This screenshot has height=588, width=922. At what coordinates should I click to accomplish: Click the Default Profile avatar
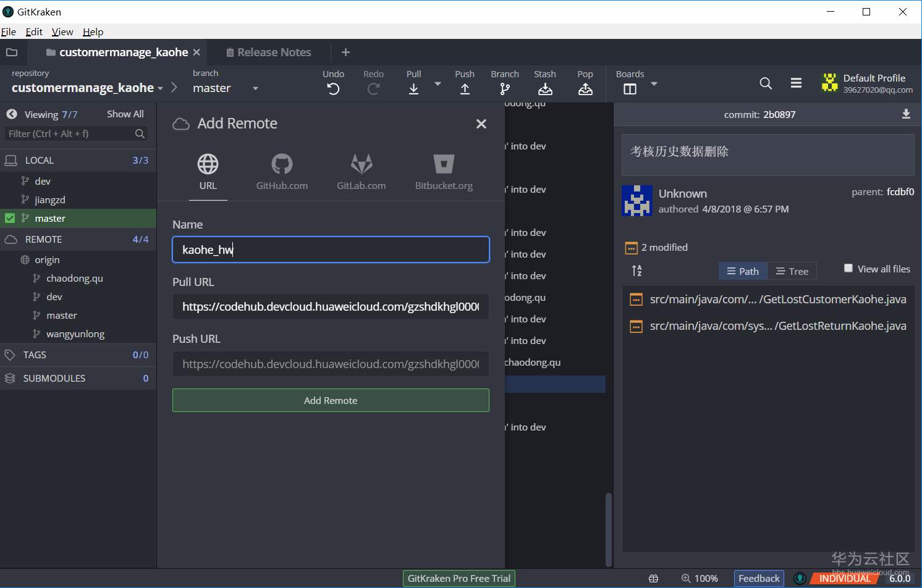(829, 83)
